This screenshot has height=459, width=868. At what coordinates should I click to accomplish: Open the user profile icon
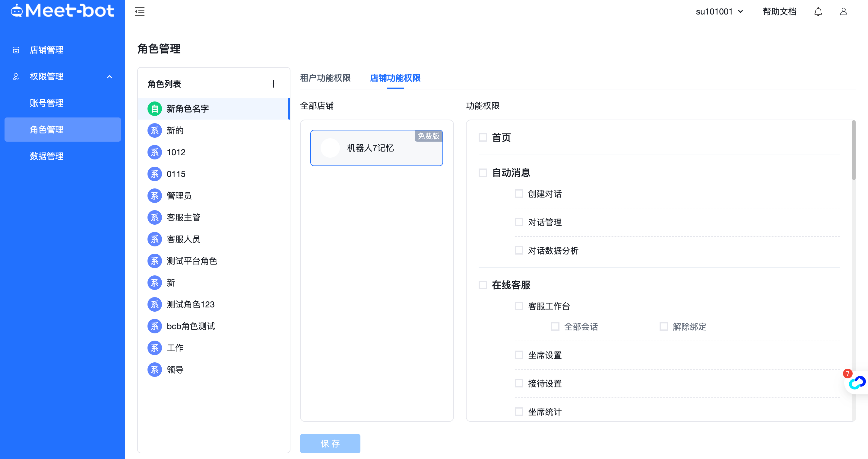[843, 12]
